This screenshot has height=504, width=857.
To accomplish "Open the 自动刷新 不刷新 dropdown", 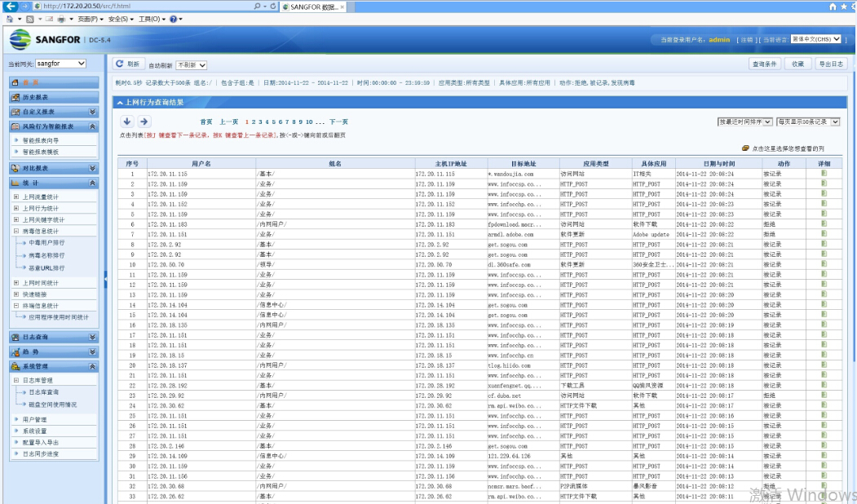I will tap(192, 65).
